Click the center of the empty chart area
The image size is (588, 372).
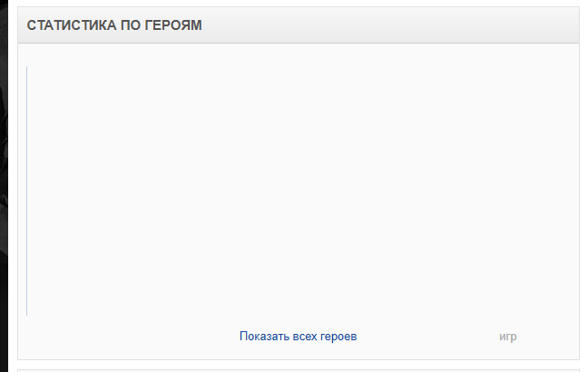click(x=299, y=191)
